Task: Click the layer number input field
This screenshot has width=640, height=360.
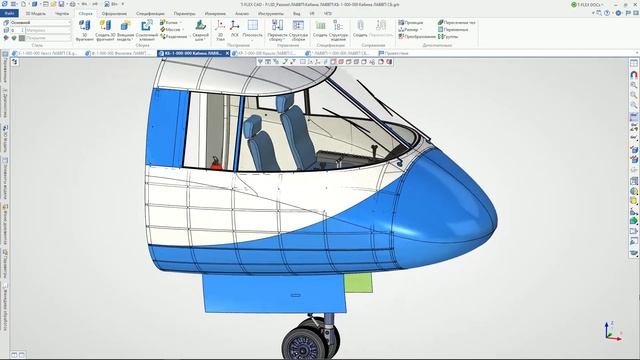Action: pos(17,30)
